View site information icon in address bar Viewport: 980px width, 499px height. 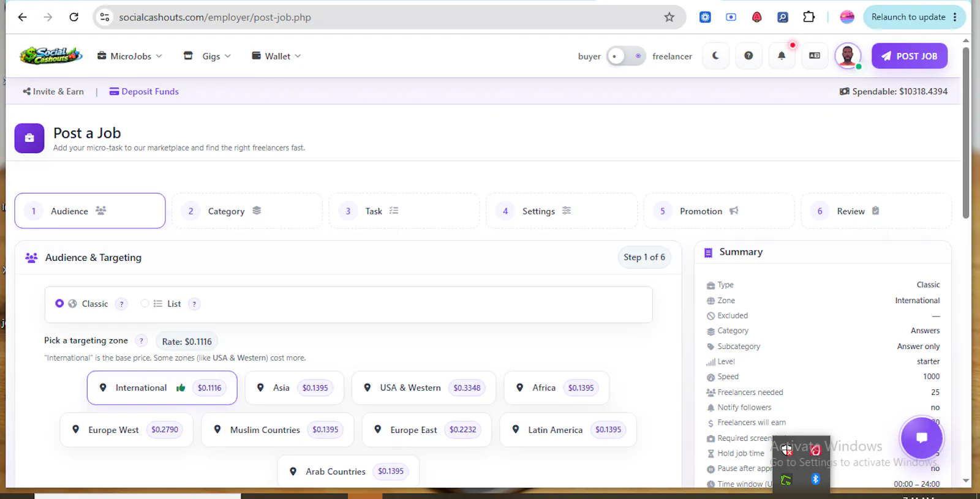(x=105, y=17)
